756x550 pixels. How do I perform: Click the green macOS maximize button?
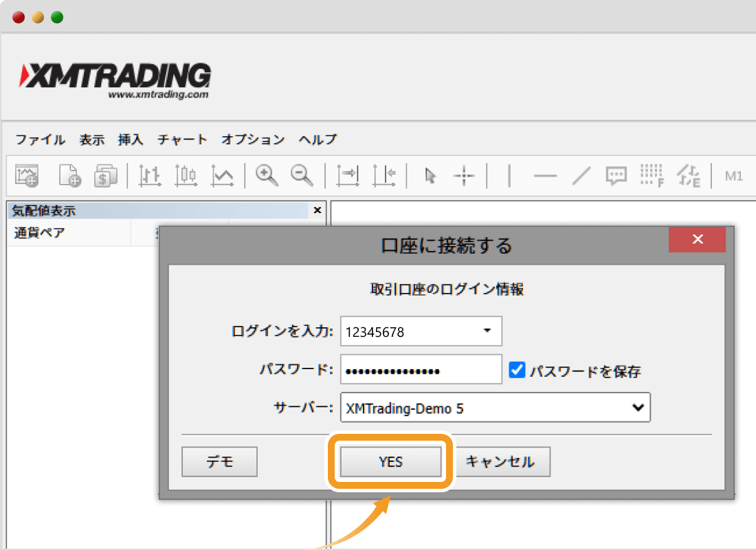[x=57, y=17]
